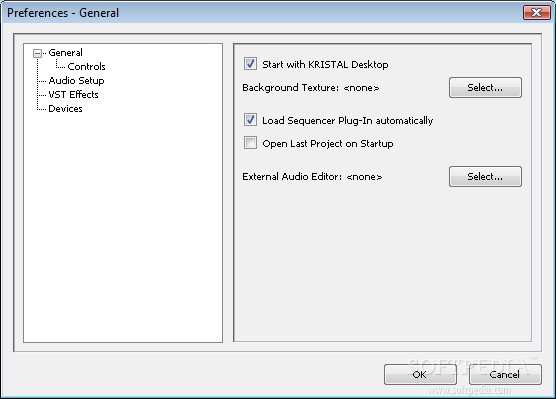Viewport: 556px width, 399px height.
Task: Close the Preferences dialog window
Action: [536, 13]
